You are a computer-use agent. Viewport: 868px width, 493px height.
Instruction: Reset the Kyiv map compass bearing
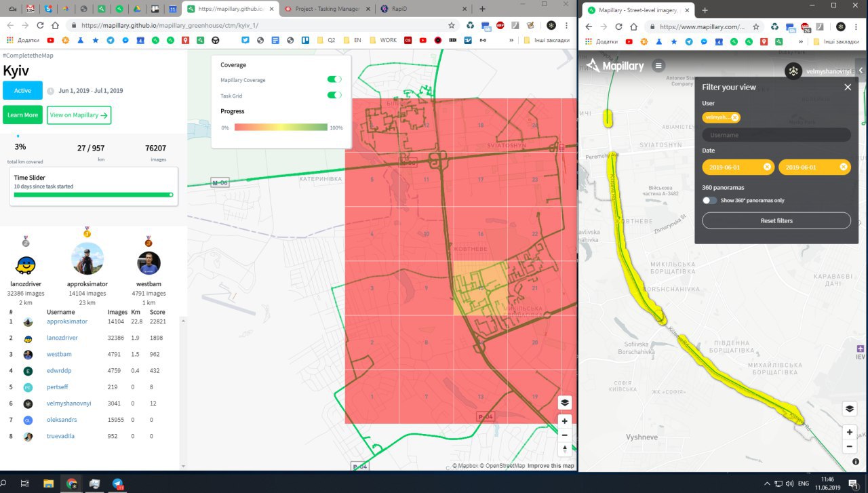565,449
